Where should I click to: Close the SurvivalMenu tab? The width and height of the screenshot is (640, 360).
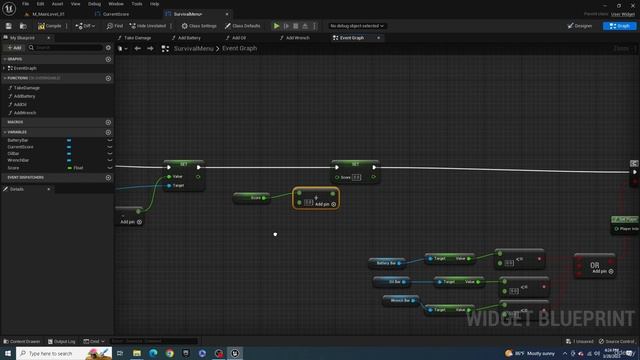(x=227, y=14)
